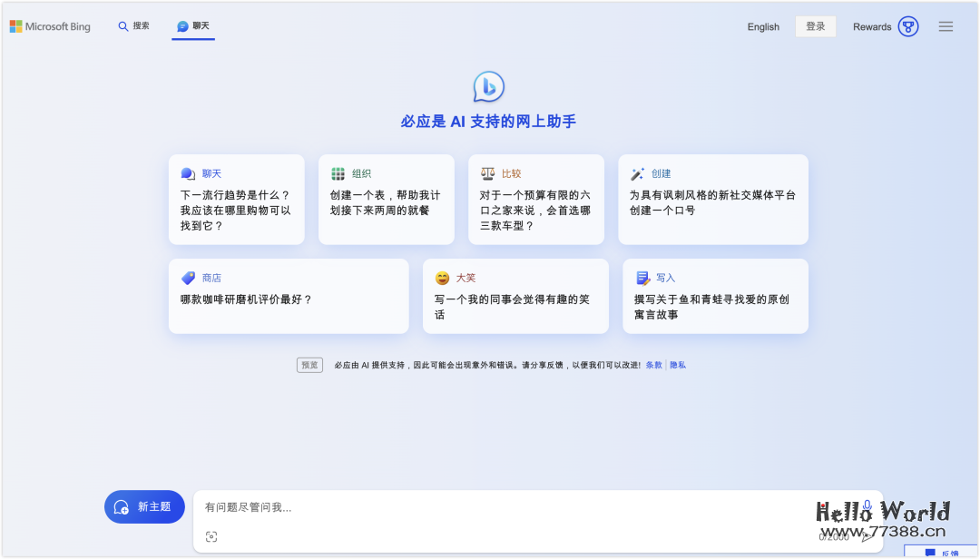This screenshot has width=980, height=559.
Task: Open the 条款 terms link
Action: [652, 364]
